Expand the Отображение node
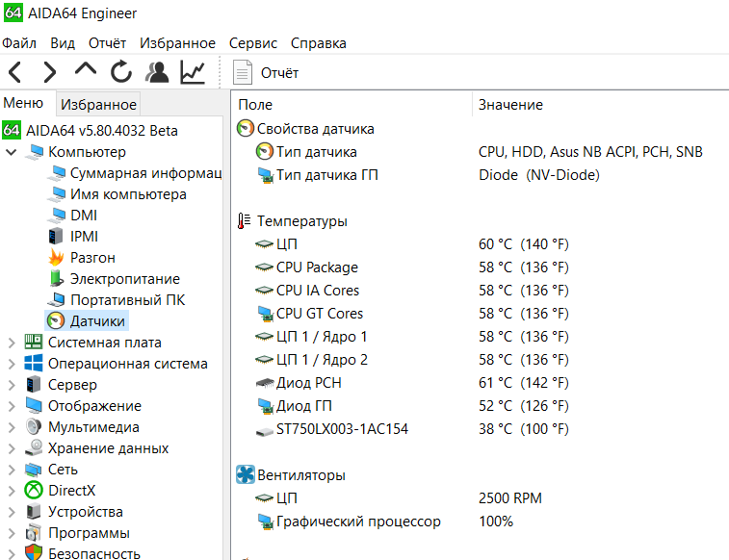The image size is (729, 560). [x=12, y=406]
